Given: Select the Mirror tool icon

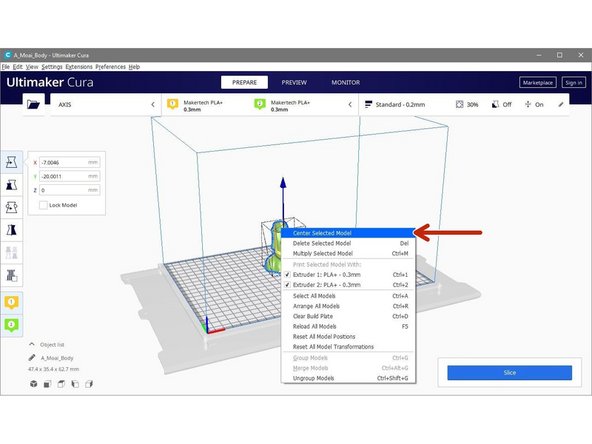Looking at the screenshot, I should 11,230.
